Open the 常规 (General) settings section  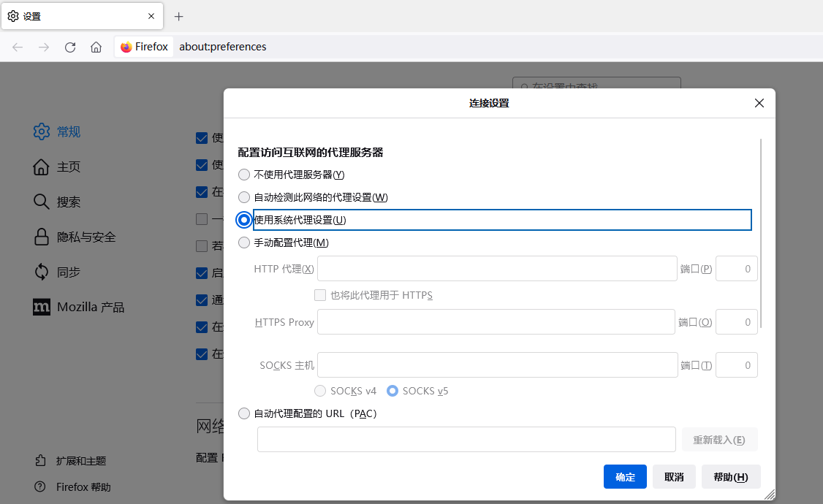[69, 131]
